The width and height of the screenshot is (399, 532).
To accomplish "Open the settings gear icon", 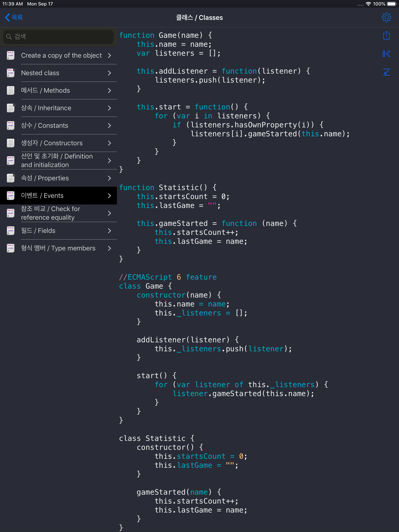I will [386, 18].
